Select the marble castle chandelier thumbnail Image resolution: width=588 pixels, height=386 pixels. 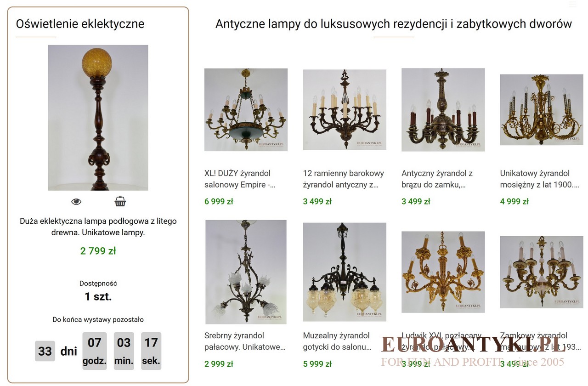tap(542, 272)
